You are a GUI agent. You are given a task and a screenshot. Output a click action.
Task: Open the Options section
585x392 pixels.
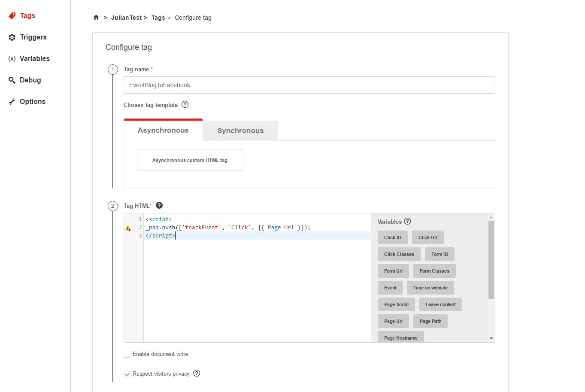point(32,101)
